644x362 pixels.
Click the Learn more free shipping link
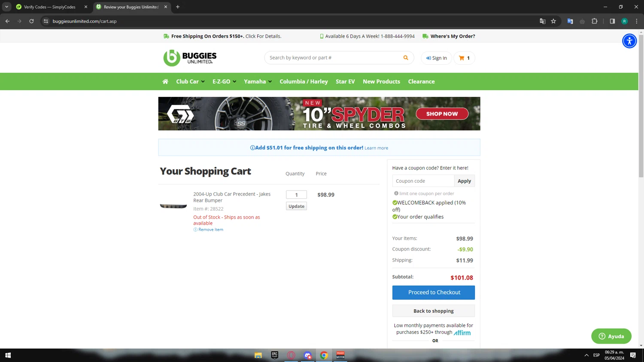pos(376,148)
